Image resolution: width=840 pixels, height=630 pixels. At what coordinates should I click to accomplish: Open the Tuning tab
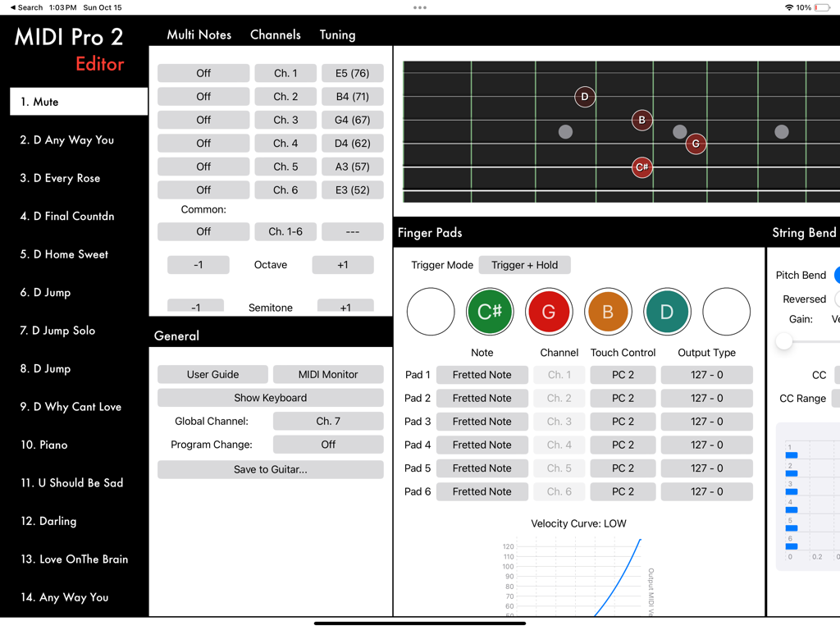[x=337, y=34]
